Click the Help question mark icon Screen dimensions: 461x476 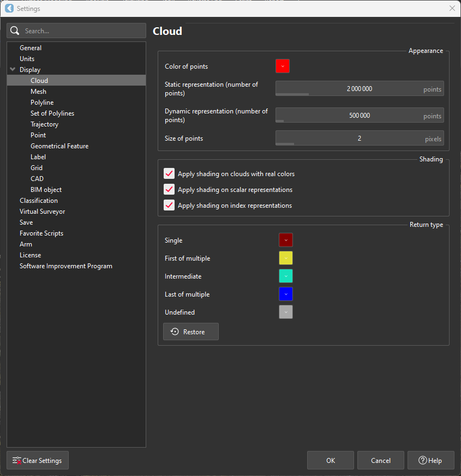coord(422,461)
